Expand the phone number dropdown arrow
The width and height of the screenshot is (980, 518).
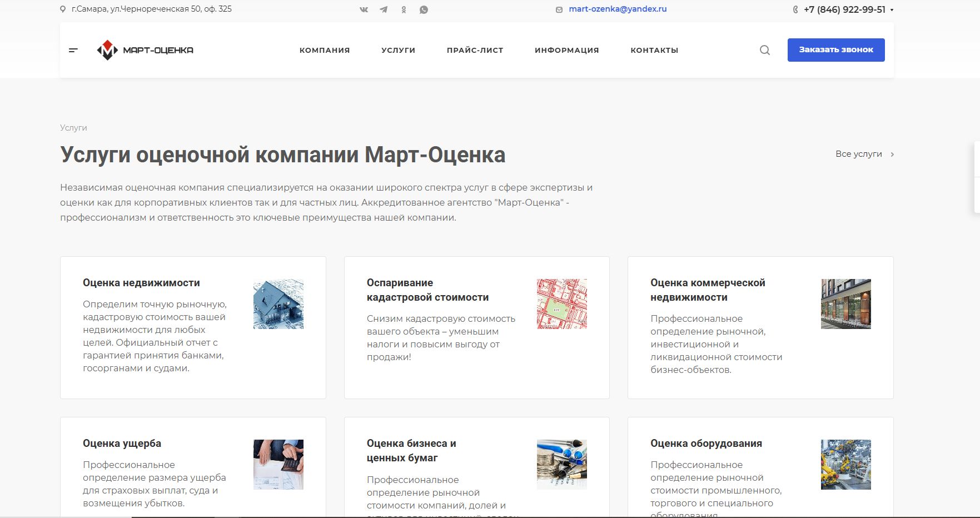[x=892, y=10]
